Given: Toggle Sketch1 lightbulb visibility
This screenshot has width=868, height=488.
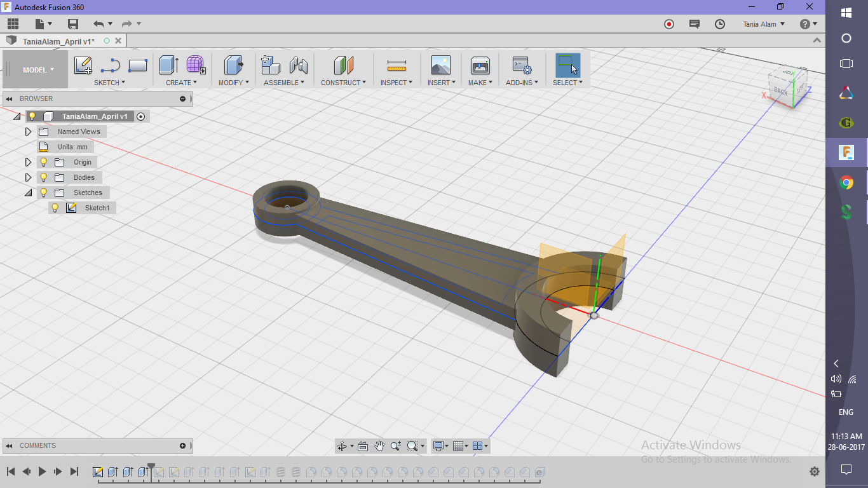Looking at the screenshot, I should point(55,208).
